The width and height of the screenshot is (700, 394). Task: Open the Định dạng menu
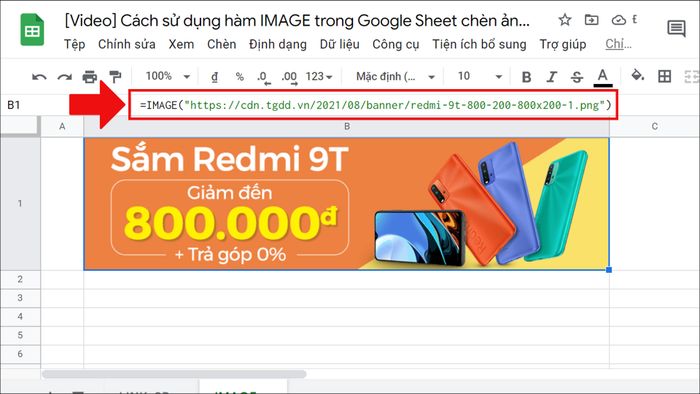278,44
